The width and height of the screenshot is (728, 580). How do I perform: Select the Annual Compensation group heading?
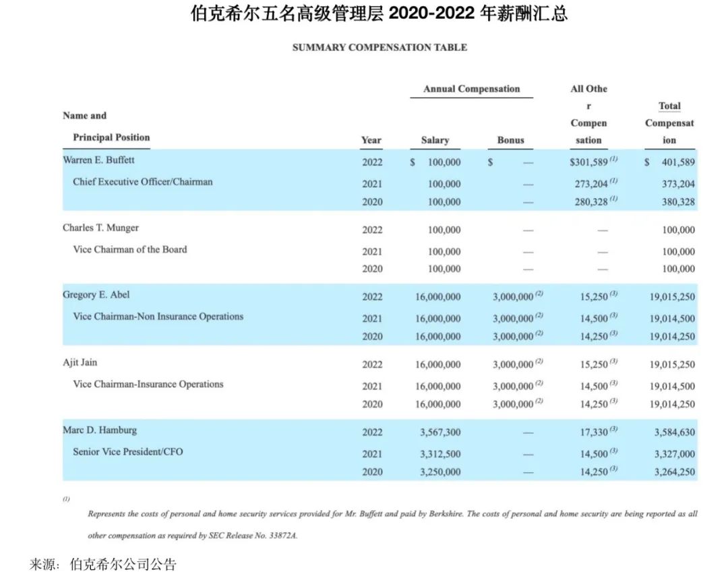(x=471, y=88)
